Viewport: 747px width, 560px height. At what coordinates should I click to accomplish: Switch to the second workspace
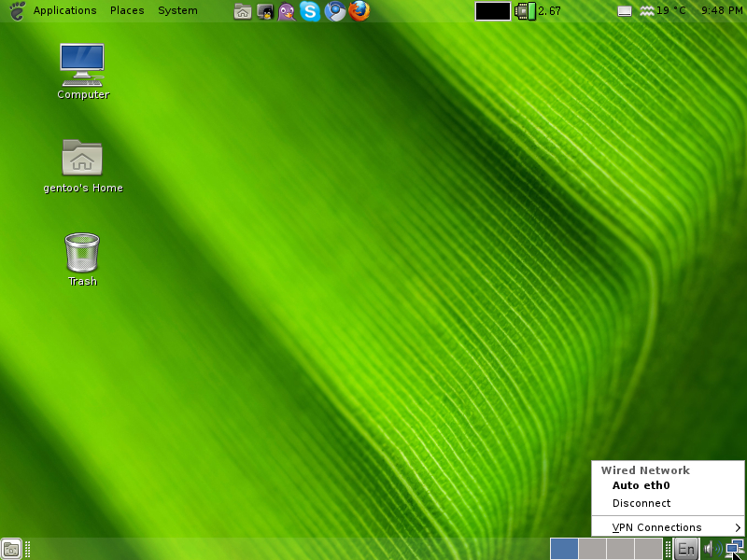[592, 549]
